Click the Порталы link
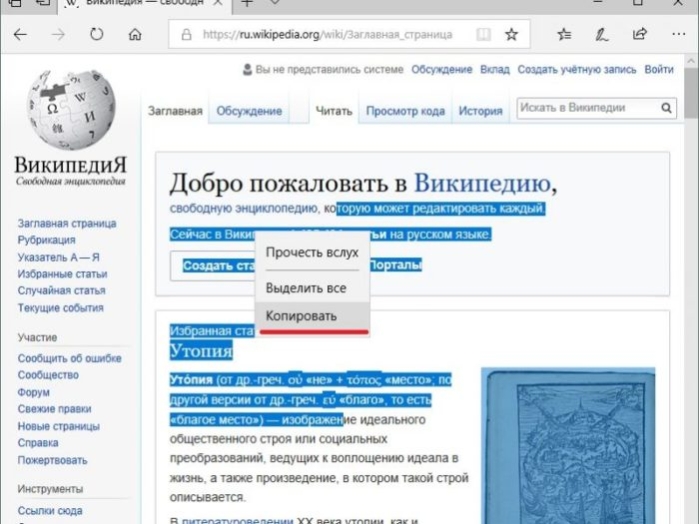Image resolution: width=699 pixels, height=524 pixels. coord(395,265)
